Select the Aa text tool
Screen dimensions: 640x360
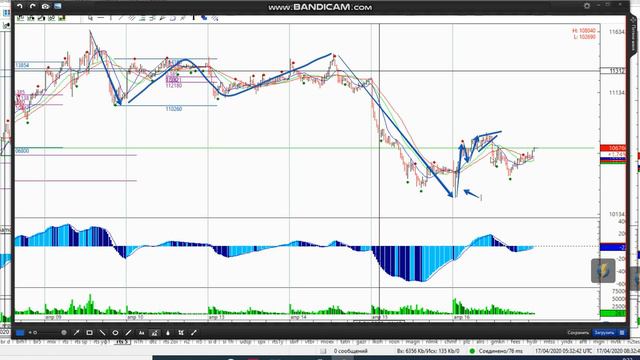point(141,333)
